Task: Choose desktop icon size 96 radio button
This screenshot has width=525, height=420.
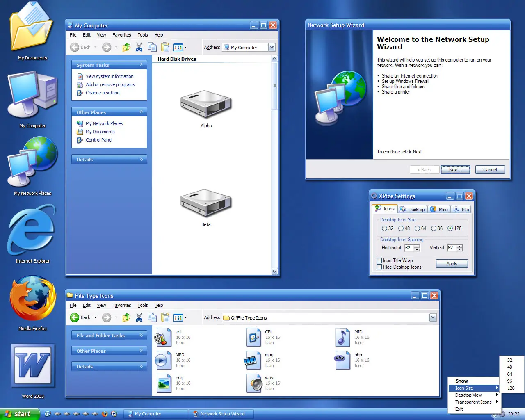Action: click(x=434, y=228)
